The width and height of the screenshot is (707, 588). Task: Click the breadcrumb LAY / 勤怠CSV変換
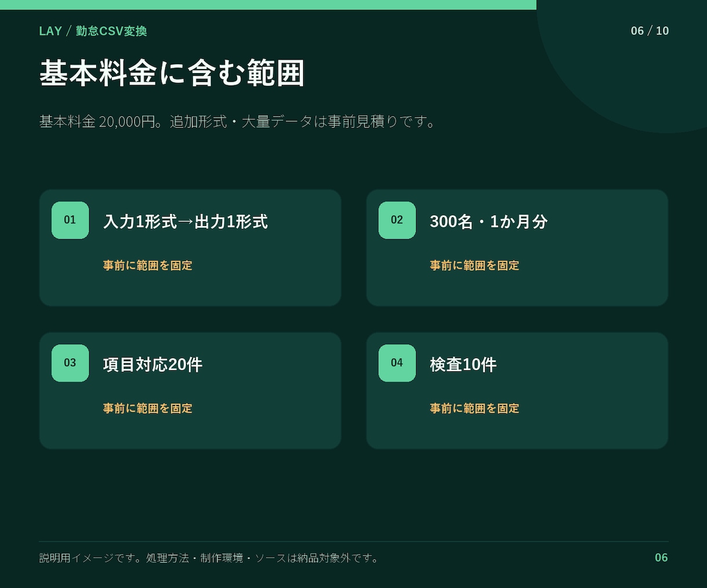(x=93, y=31)
